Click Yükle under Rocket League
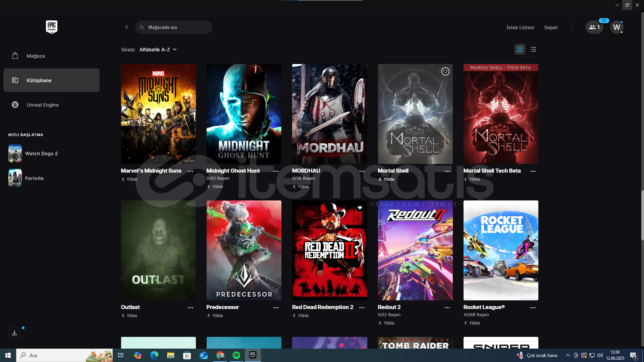 (472, 323)
